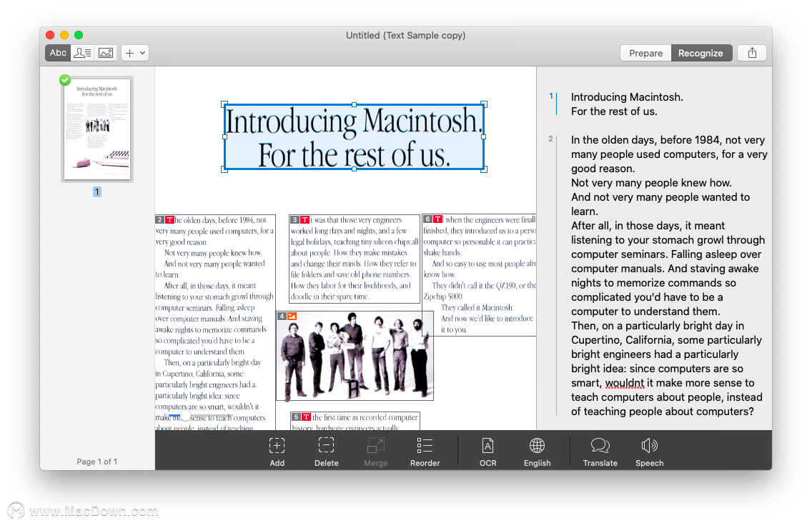Select the page 1 thumbnail
Image resolution: width=812 pixels, height=523 pixels.
[97, 129]
